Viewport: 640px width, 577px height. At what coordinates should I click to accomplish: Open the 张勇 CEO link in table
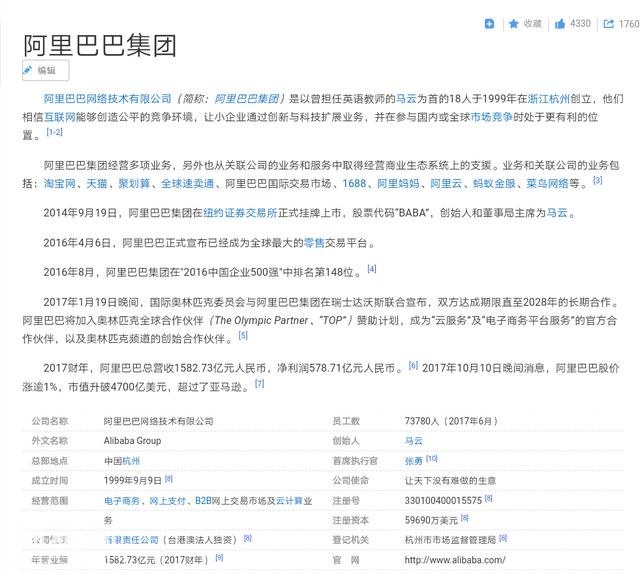[x=413, y=460]
